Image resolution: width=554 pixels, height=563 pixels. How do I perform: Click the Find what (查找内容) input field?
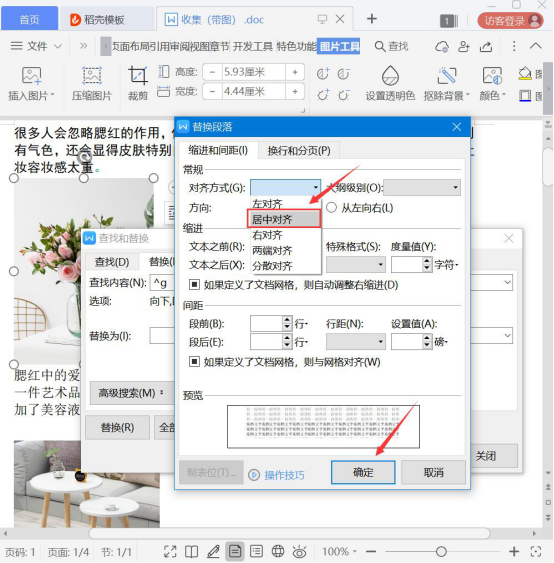163,283
